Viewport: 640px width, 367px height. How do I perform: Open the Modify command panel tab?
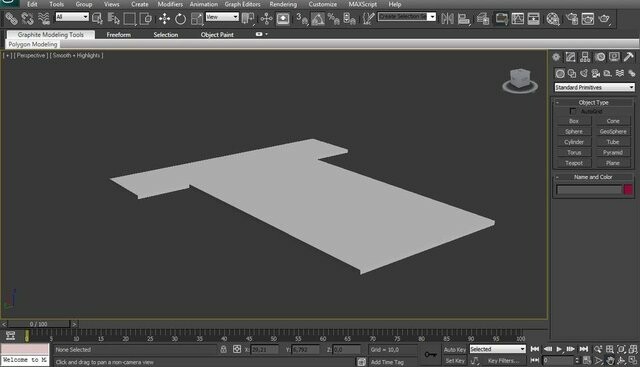pos(571,57)
